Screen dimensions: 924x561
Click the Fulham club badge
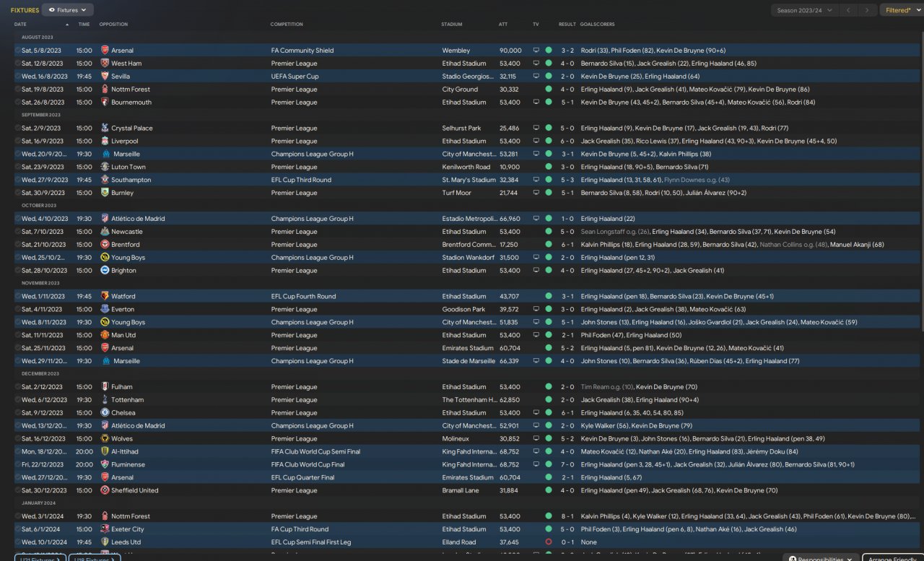coord(105,387)
